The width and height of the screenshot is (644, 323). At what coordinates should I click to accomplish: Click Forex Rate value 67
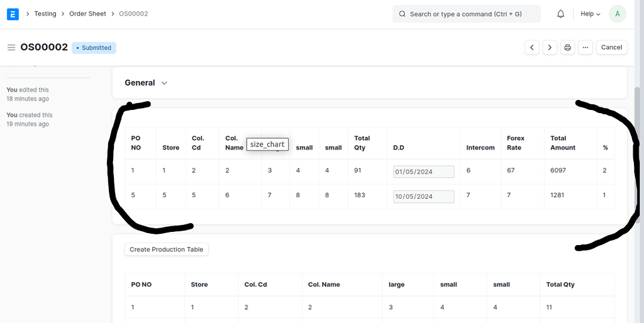pos(511,170)
